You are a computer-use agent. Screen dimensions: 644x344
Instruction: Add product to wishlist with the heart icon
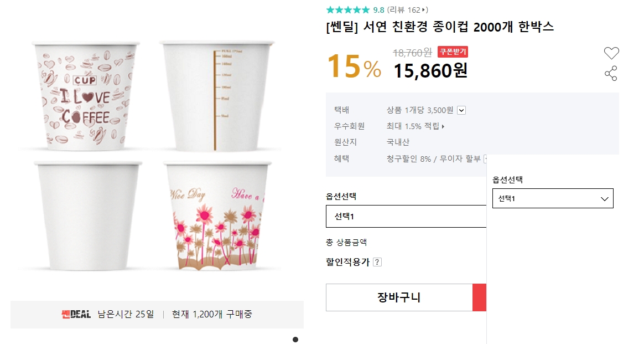coord(611,53)
